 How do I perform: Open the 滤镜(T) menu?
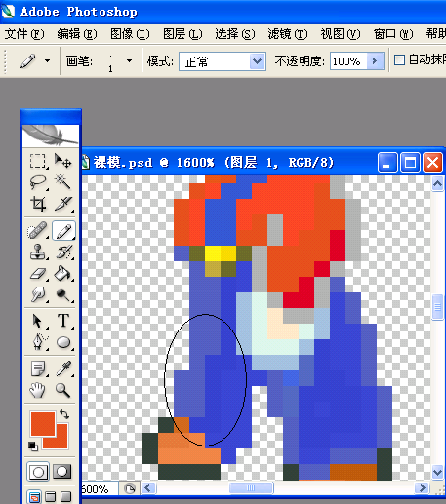coord(288,34)
